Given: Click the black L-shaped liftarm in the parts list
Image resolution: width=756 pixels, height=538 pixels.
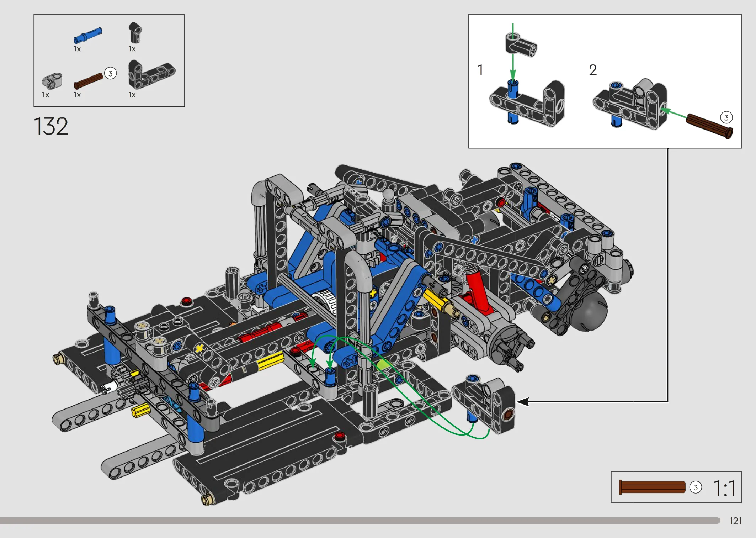Looking at the screenshot, I should coord(152,74).
